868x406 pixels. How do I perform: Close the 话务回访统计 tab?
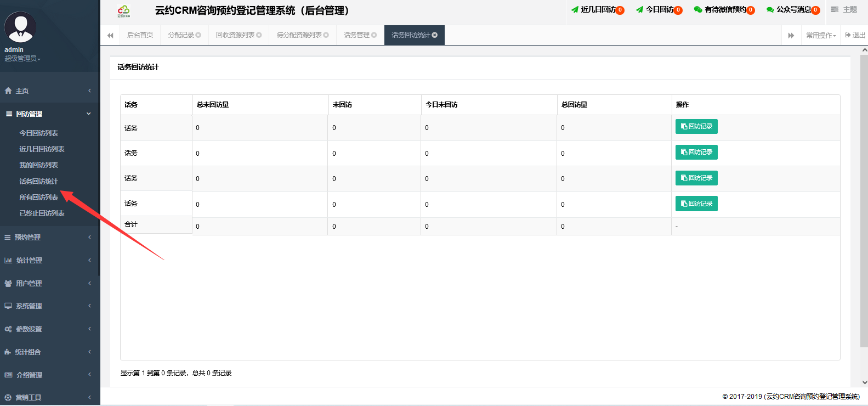[435, 35]
